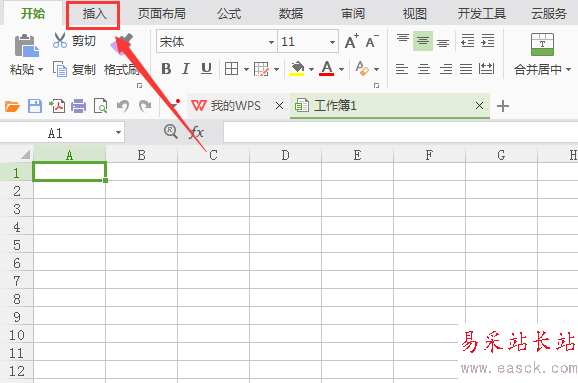This screenshot has height=383, width=578.
Task: Select column D header
Action: [285, 155]
